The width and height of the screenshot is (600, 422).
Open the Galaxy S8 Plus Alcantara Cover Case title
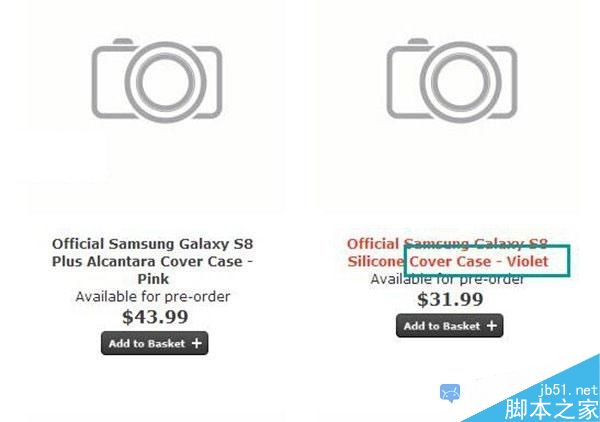point(153,261)
